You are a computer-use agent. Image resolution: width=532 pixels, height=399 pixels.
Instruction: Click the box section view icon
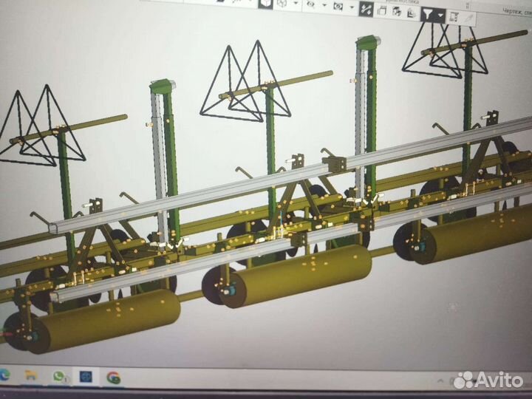point(382,10)
